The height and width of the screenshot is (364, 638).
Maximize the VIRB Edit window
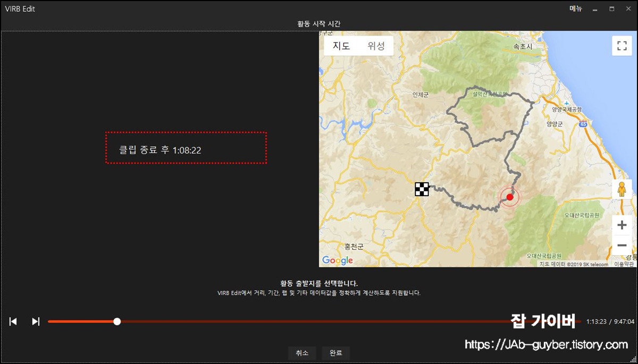[612, 9]
